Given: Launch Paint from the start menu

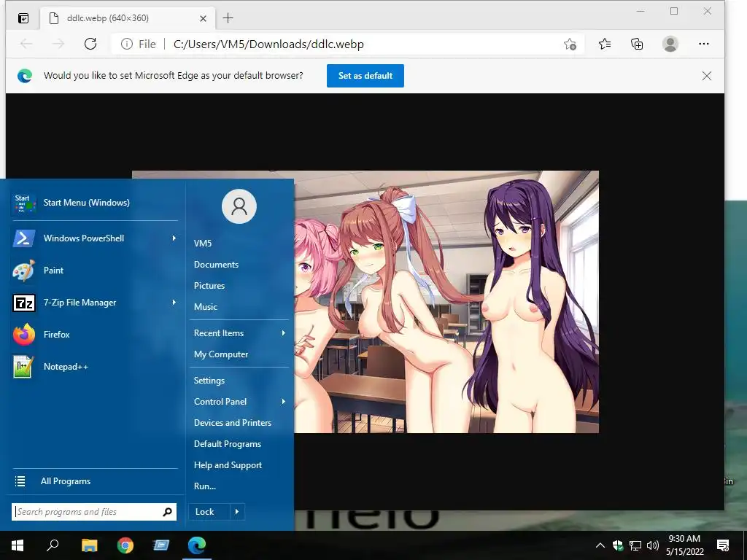Looking at the screenshot, I should pos(95,270).
